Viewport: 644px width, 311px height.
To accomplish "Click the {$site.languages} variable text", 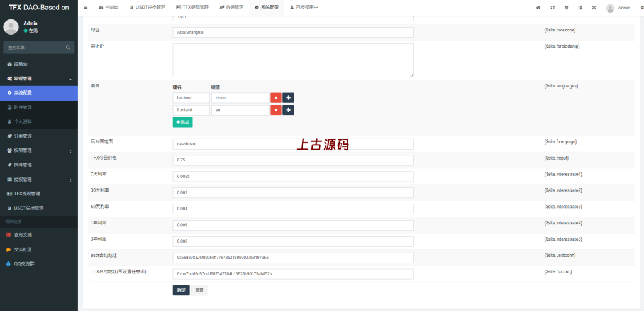I will coord(561,86).
